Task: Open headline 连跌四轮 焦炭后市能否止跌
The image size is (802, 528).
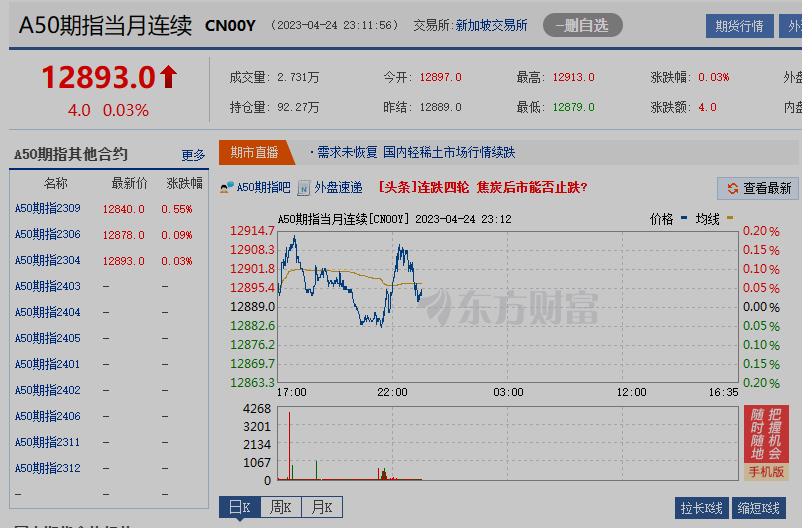Action: [x=482, y=187]
